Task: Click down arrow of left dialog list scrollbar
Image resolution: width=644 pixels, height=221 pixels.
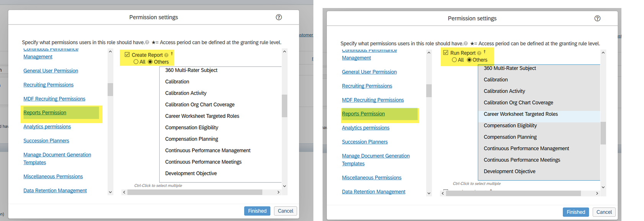Action: pos(284,186)
